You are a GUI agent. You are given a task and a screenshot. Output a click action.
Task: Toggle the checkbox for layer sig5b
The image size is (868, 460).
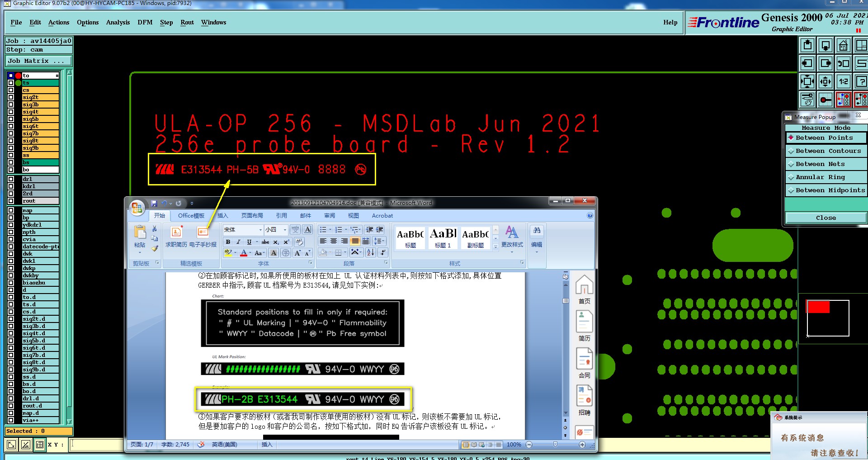(11, 119)
